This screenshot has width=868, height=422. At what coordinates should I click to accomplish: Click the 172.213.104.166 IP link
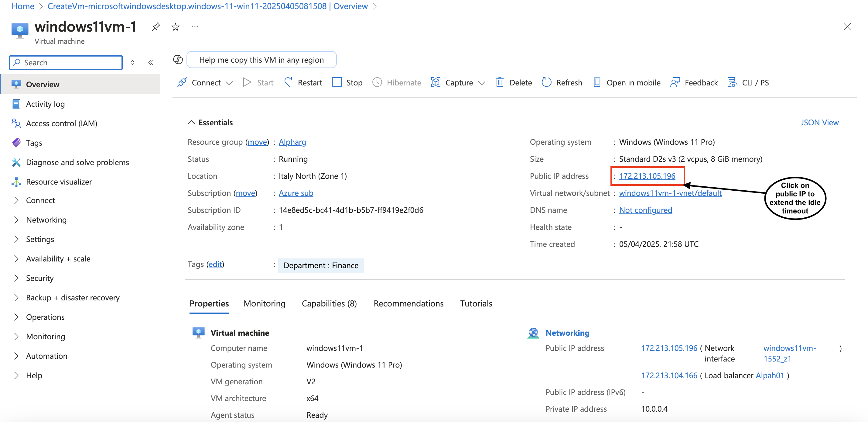669,375
